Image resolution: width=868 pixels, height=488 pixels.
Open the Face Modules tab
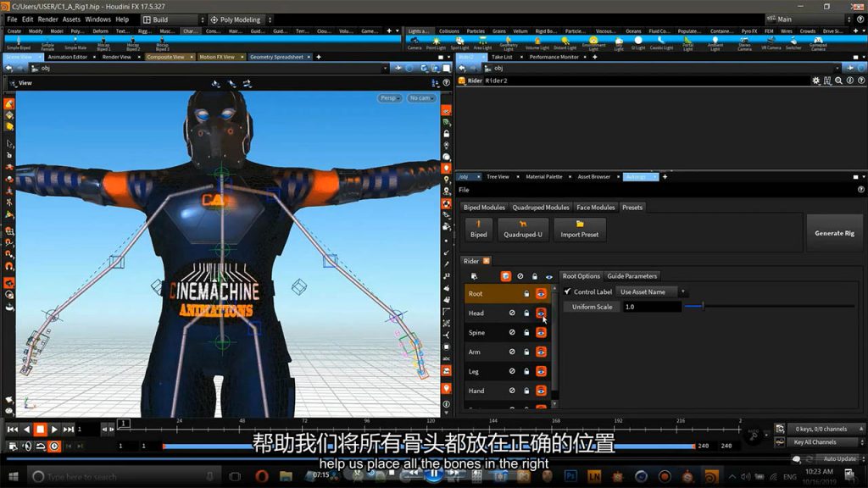pos(596,208)
